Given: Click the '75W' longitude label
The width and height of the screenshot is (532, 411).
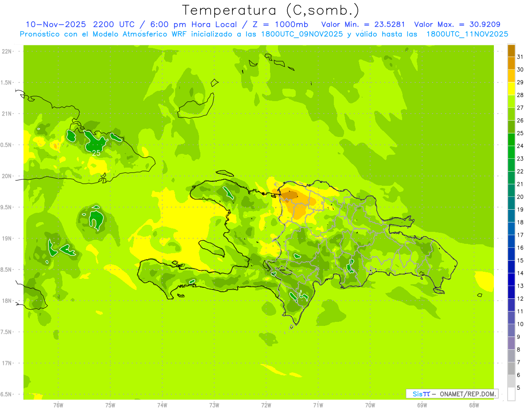Looking at the screenshot, I should (110, 405).
